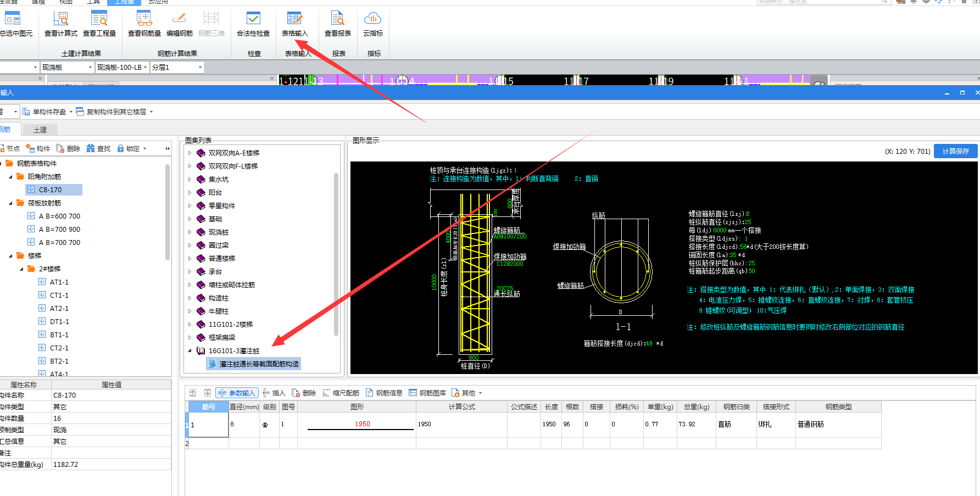The image size is (980, 496).
Task: Move the rebar row up with the up arrow
Action: [193, 393]
